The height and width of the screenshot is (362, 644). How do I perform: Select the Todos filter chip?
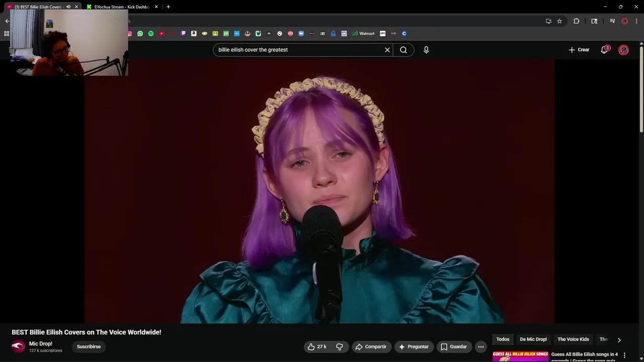tap(503, 339)
